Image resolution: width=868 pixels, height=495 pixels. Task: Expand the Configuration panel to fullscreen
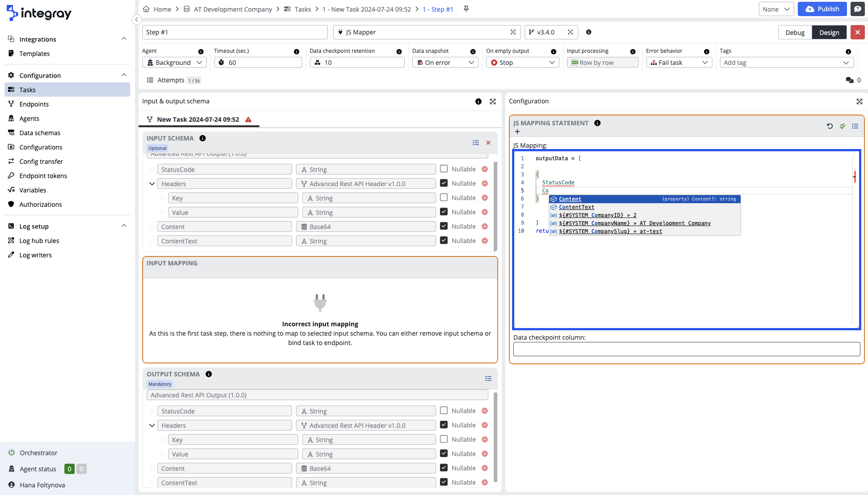click(x=859, y=102)
